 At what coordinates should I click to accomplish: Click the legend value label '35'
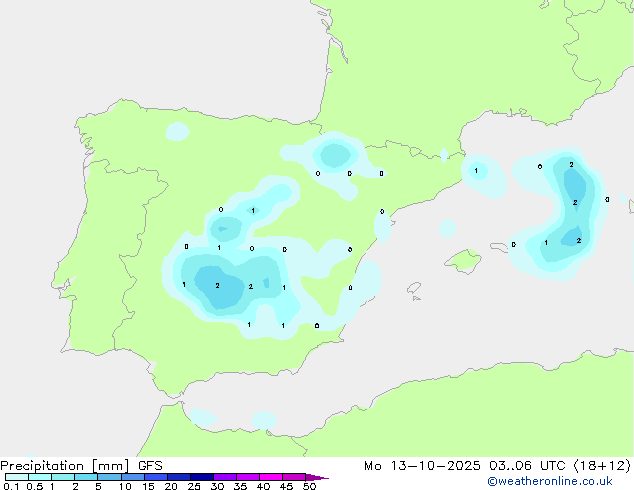240,486
